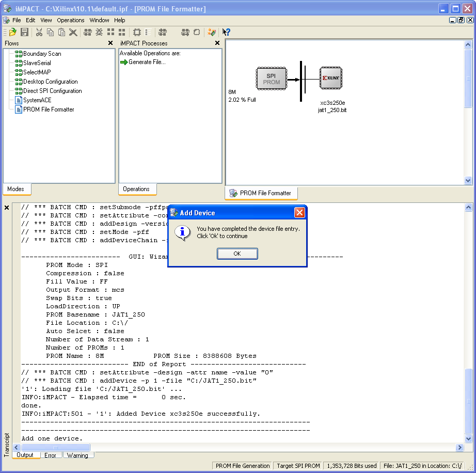Select Boundary Scan flow
Viewport: 476px width, 473px height.
tap(38, 54)
